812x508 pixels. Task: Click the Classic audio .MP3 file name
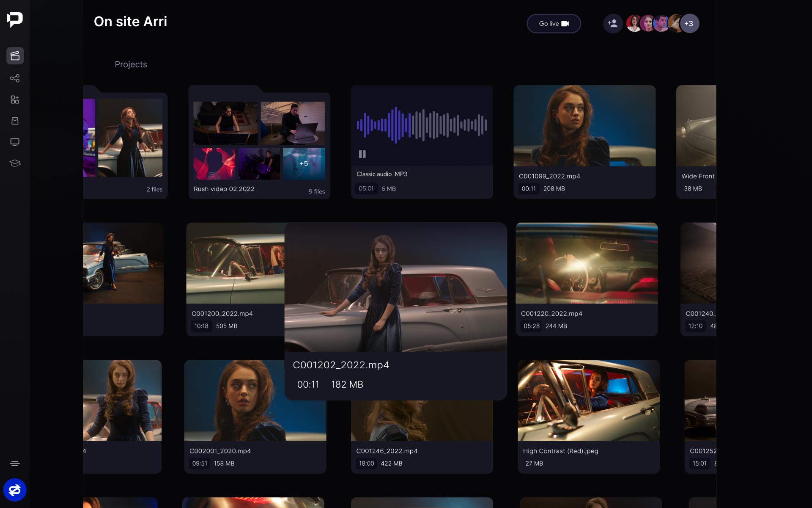click(382, 174)
